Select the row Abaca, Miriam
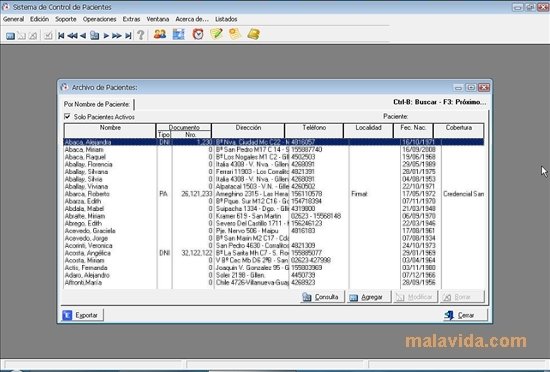Image resolution: width=550 pixels, height=372 pixels. [274, 149]
